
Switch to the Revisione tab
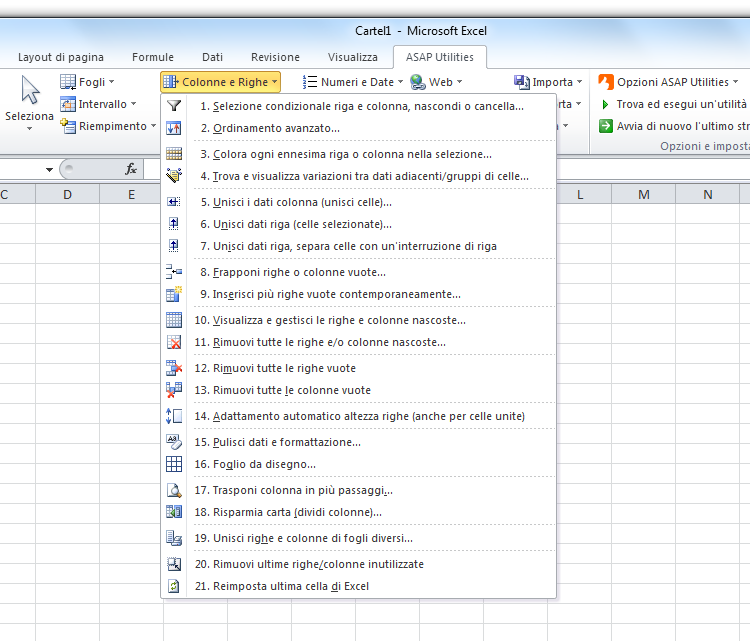click(276, 57)
